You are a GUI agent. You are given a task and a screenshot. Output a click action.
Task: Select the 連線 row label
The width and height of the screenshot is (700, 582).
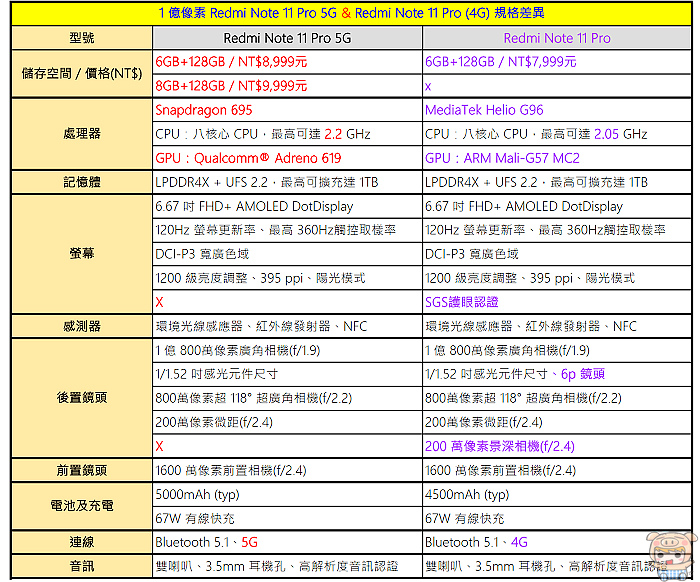[x=82, y=542]
